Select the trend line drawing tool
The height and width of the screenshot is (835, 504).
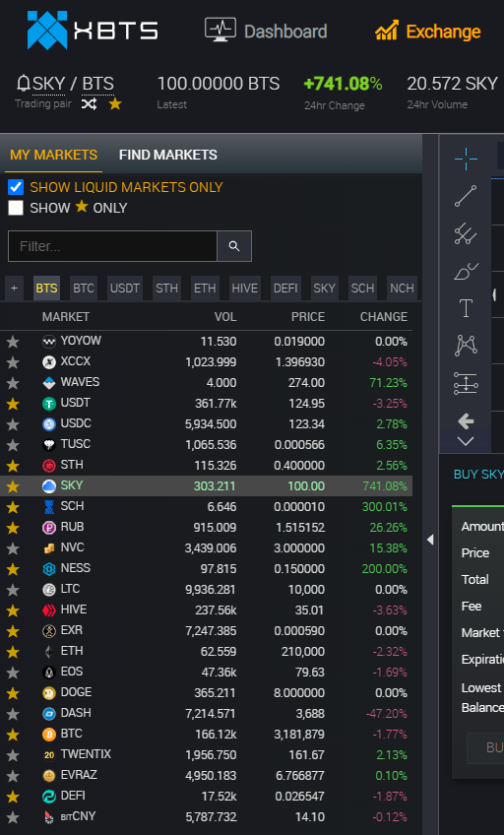466,196
